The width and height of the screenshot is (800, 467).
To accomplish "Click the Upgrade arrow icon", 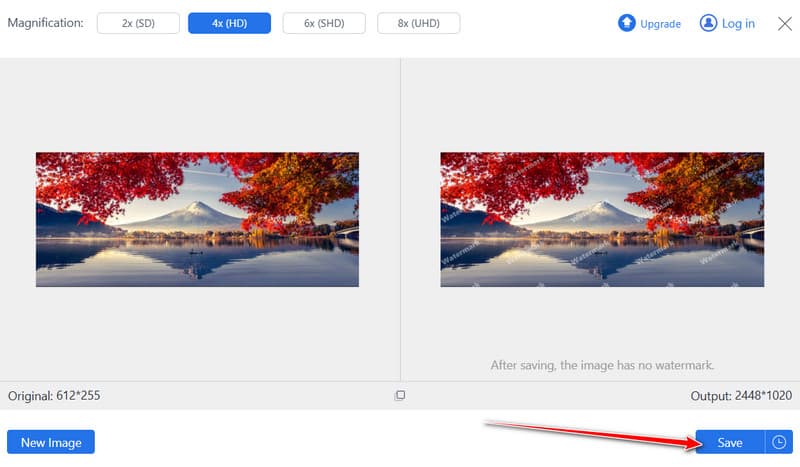I will [x=627, y=23].
